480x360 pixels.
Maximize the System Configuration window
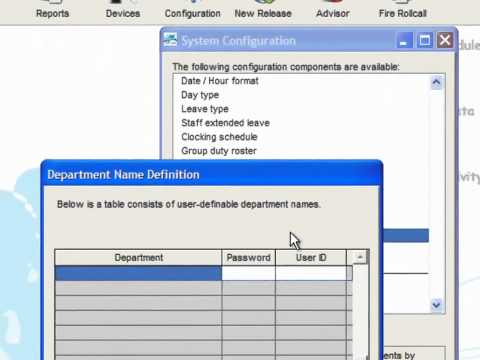pyautogui.click(x=424, y=41)
